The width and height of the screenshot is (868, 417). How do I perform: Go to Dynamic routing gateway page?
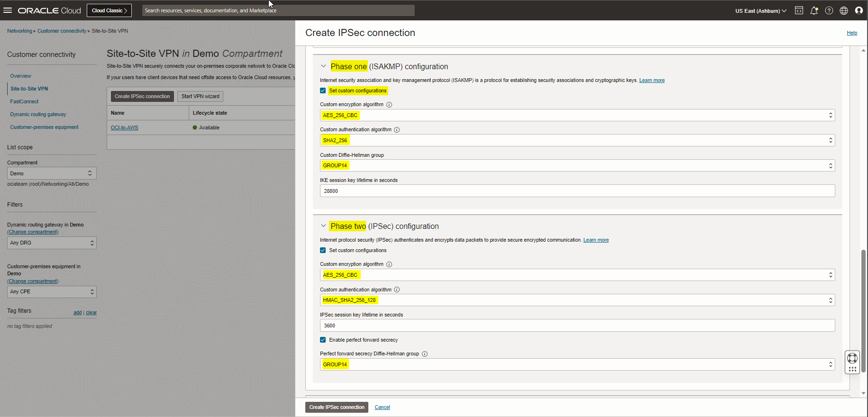pos(38,114)
